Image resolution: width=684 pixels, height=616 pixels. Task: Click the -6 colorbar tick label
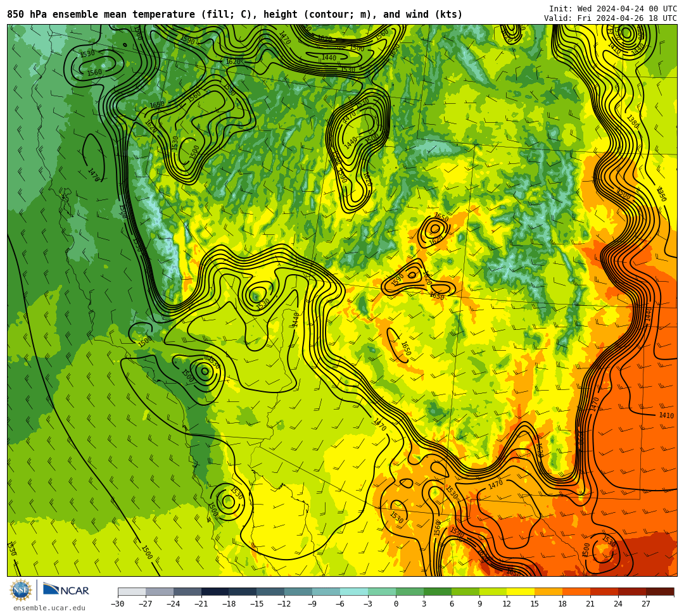[x=340, y=604]
